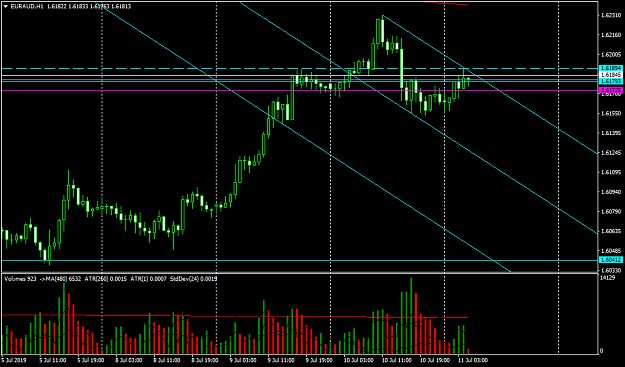Select the magenta 1.61725 price tag
This screenshot has width=625, height=367.
coord(610,90)
